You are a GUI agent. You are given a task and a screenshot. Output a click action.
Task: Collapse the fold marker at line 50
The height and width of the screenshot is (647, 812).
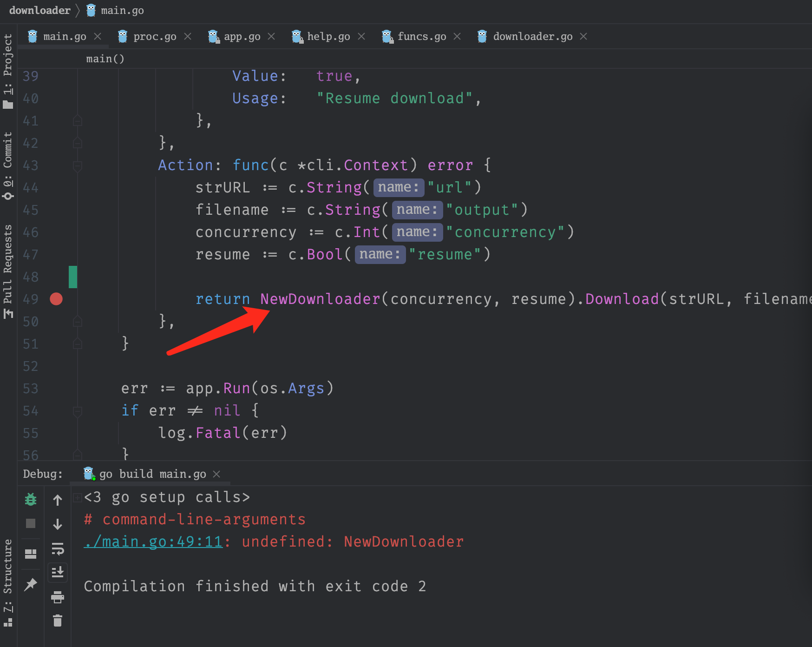click(78, 322)
